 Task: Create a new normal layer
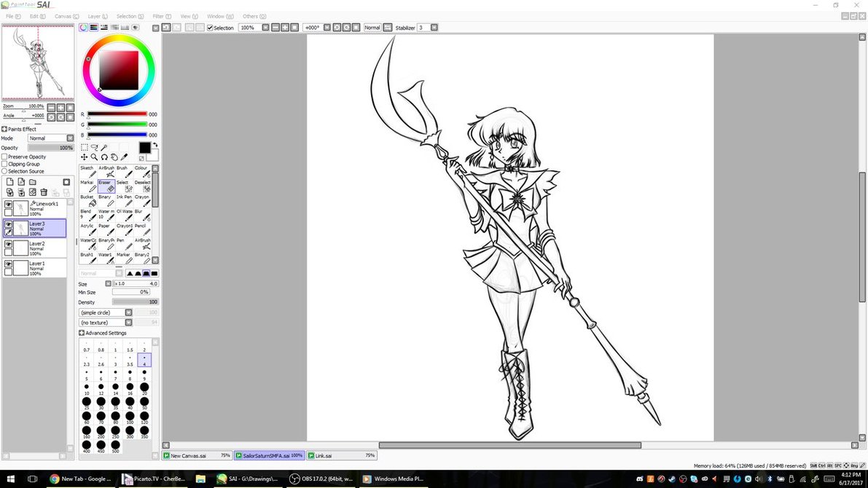click(10, 182)
